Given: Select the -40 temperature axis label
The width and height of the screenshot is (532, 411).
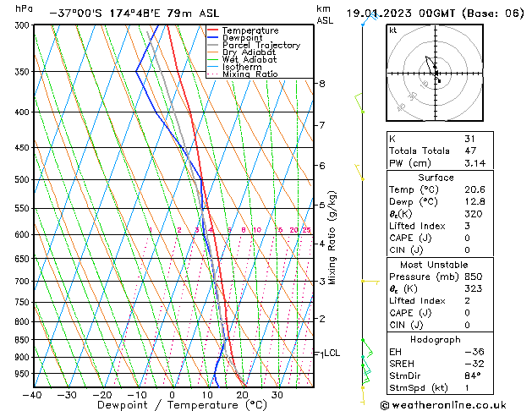Looking at the screenshot, I should point(32,395).
